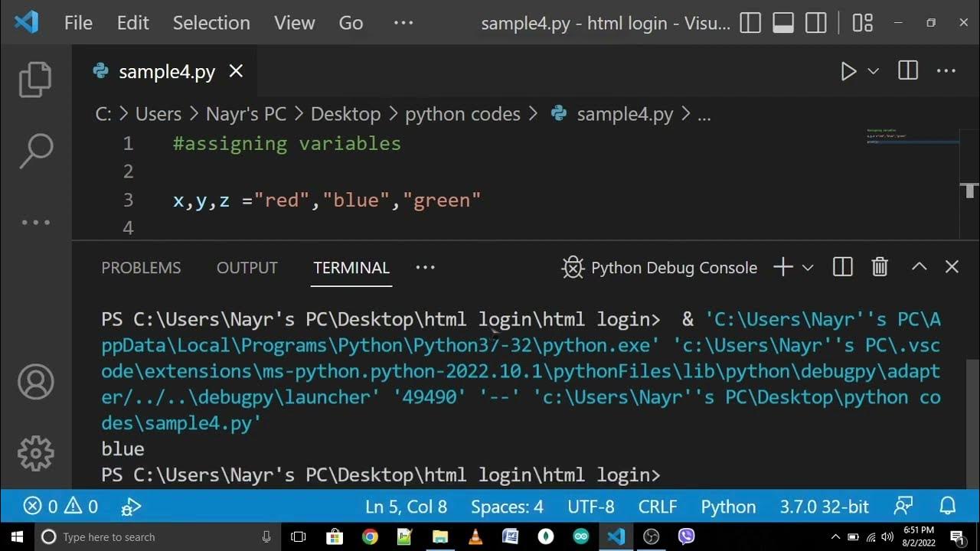Viewport: 980px width, 551px height.
Task: Run the Python file with play button
Action: pos(848,71)
